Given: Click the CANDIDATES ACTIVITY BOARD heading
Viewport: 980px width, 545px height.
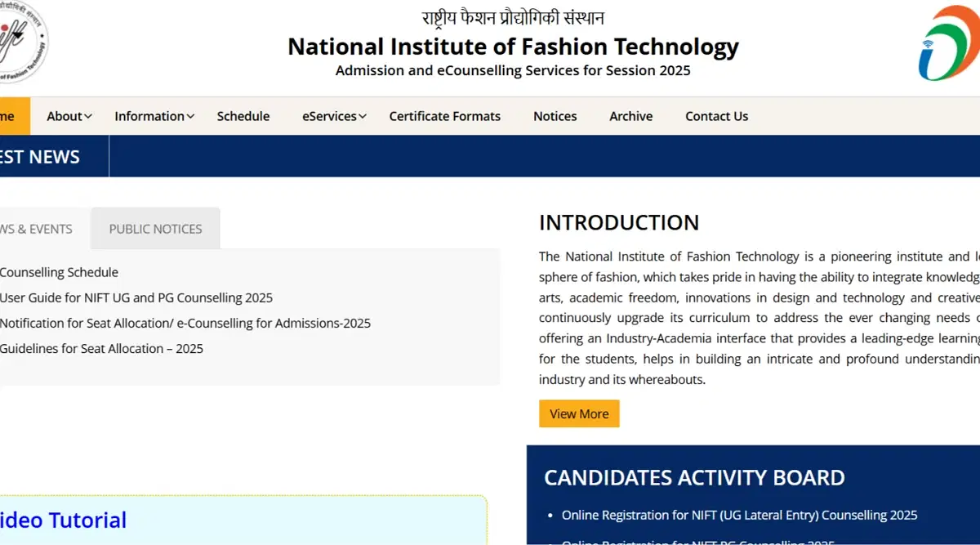Looking at the screenshot, I should tap(694, 477).
